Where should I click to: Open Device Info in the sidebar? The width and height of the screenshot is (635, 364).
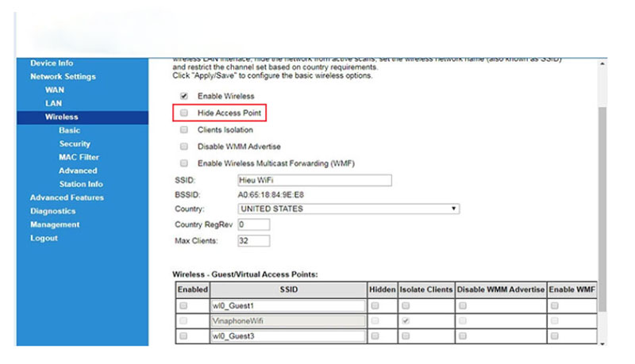(52, 63)
